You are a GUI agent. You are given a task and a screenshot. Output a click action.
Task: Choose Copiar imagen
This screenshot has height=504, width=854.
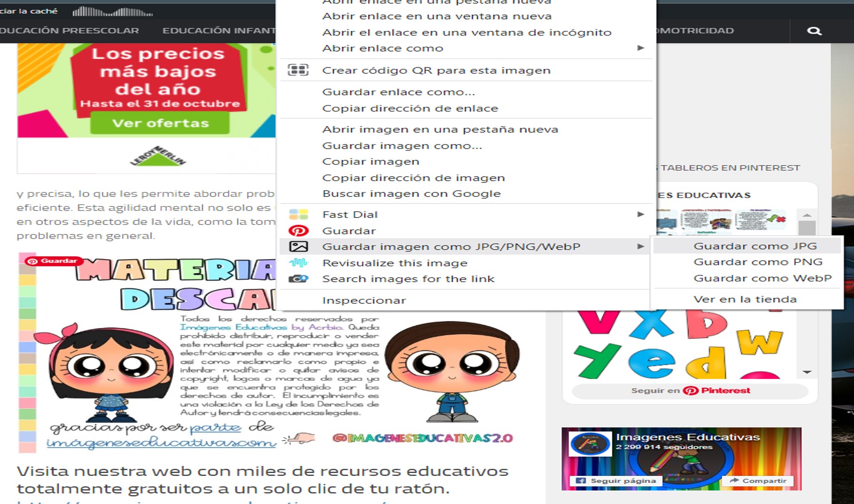[x=371, y=162]
